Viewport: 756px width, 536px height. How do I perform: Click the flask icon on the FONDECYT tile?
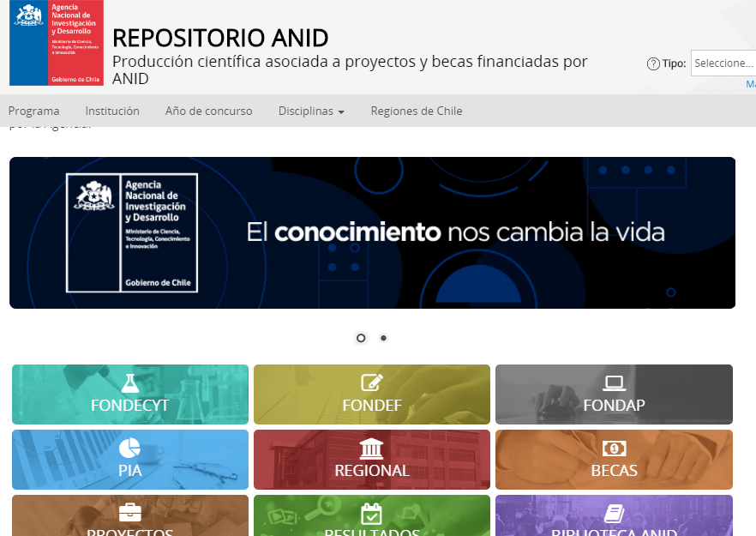(x=130, y=383)
